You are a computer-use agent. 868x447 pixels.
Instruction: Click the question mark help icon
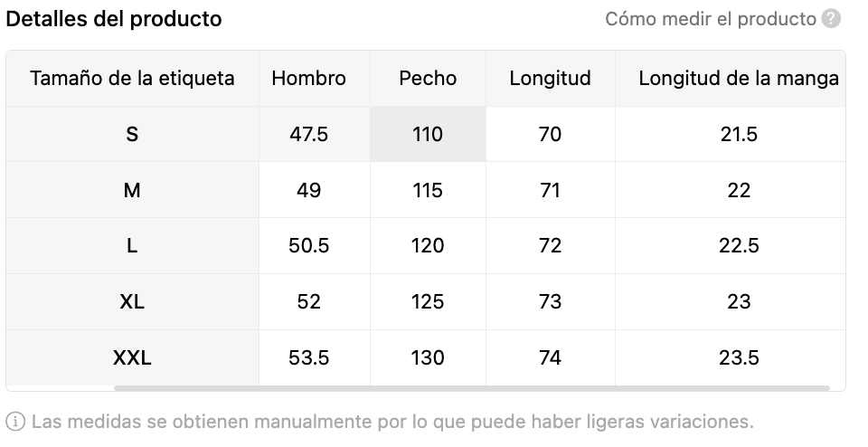pyautogui.click(x=831, y=19)
